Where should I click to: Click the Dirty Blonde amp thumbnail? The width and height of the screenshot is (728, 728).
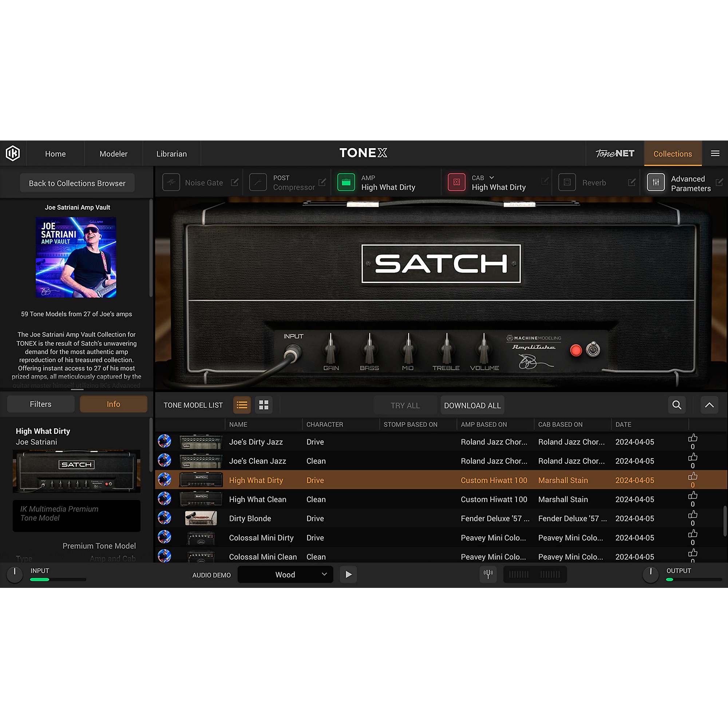point(201,518)
